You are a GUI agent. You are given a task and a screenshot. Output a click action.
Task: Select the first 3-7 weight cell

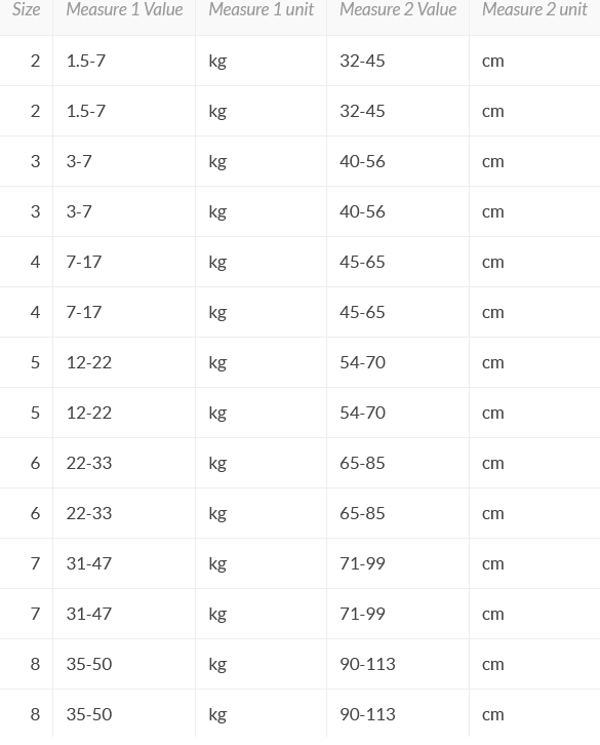[x=79, y=161]
